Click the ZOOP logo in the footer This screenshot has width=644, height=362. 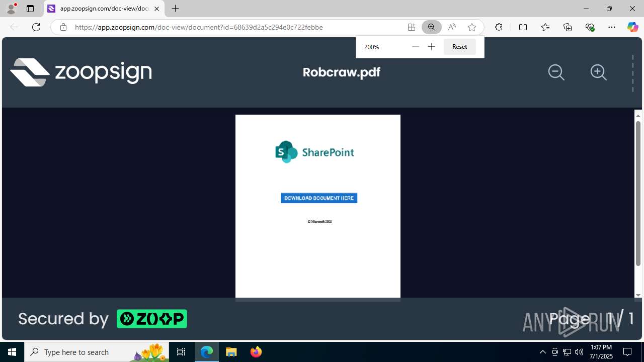pyautogui.click(x=152, y=319)
